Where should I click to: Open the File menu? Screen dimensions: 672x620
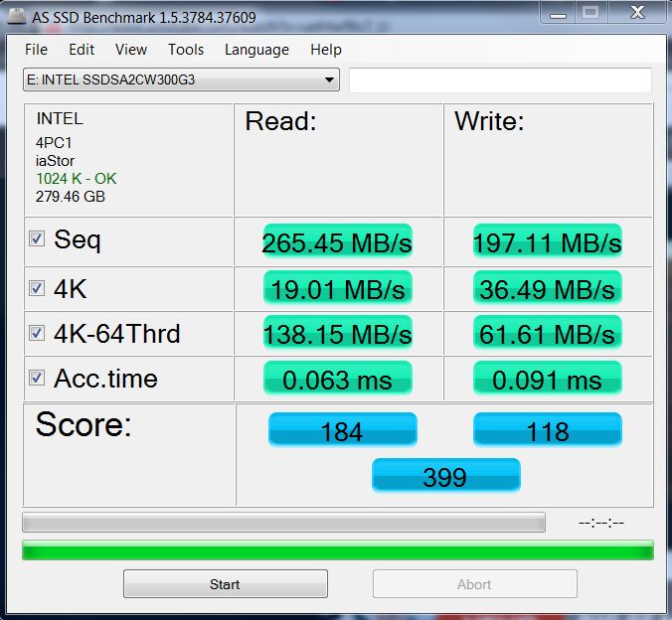[36, 50]
